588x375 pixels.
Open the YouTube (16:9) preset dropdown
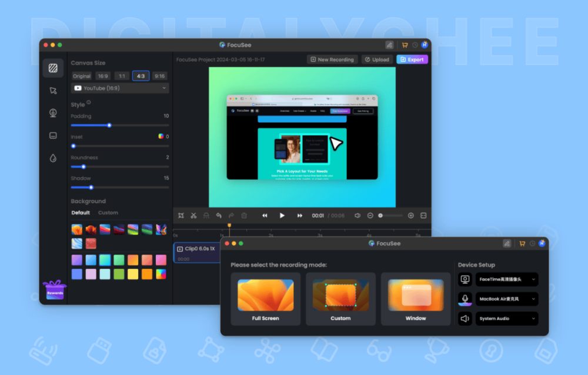pos(120,88)
